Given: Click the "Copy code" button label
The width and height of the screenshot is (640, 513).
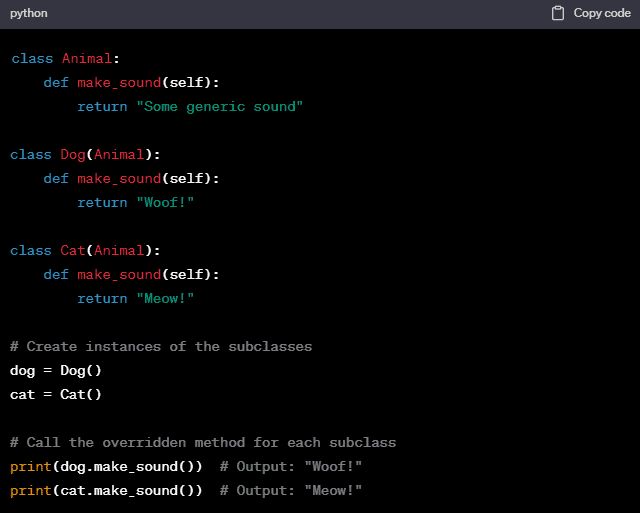Looking at the screenshot, I should [x=602, y=13].
